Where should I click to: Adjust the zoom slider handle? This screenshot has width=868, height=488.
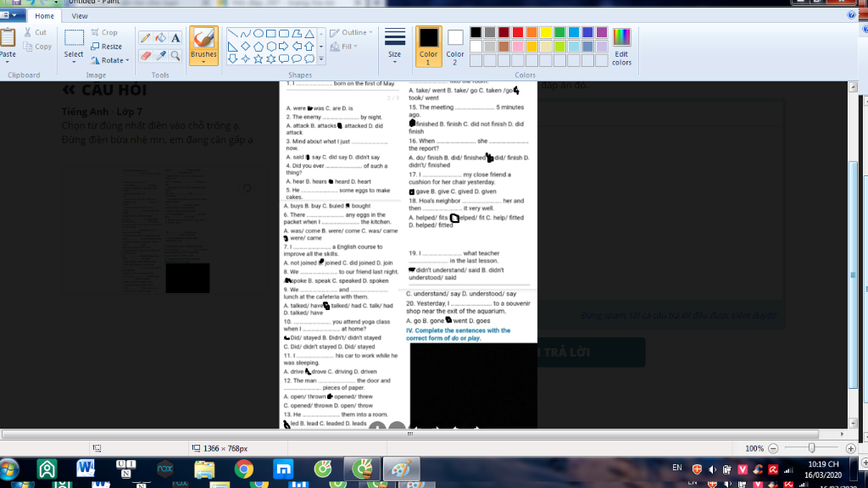[811, 448]
